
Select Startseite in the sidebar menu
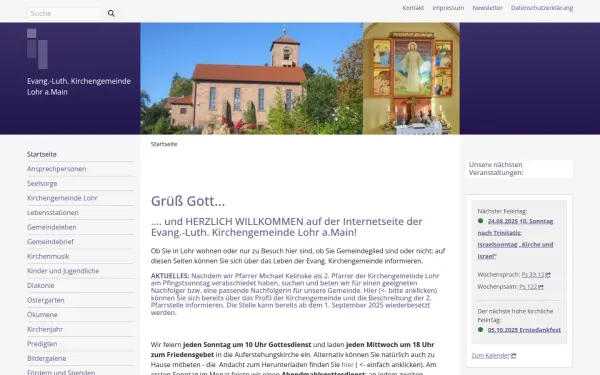tap(42, 154)
